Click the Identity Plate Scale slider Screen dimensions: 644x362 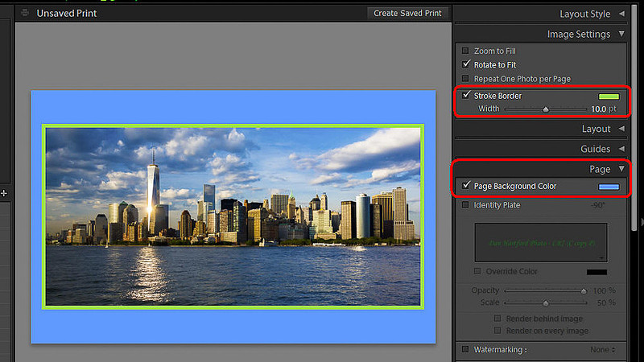coord(546,303)
